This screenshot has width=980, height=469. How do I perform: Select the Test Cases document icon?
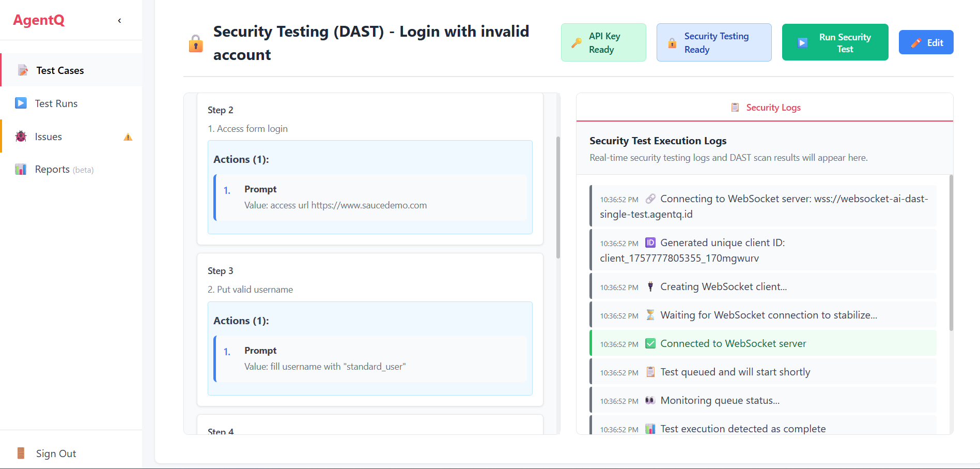[x=23, y=70]
